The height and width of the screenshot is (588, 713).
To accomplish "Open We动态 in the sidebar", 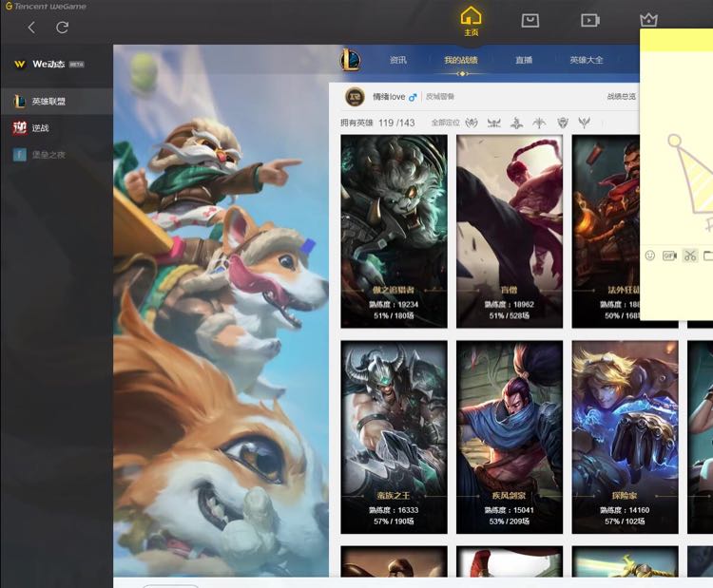I will pos(48,65).
